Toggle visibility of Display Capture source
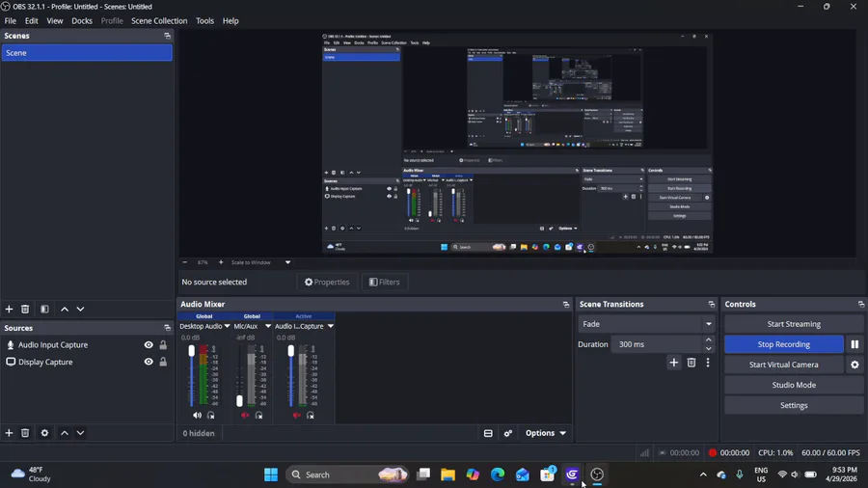This screenshot has width=868, height=488. tap(149, 362)
